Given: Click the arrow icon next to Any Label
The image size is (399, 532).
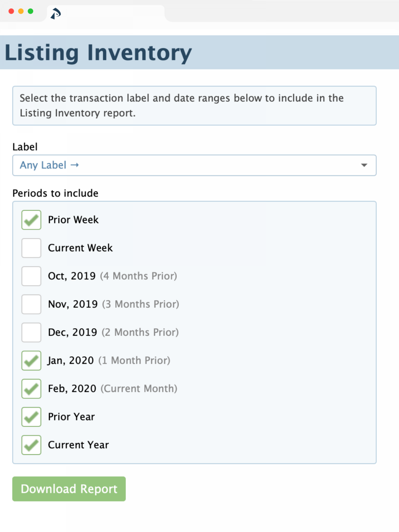Looking at the screenshot, I should click(75, 165).
